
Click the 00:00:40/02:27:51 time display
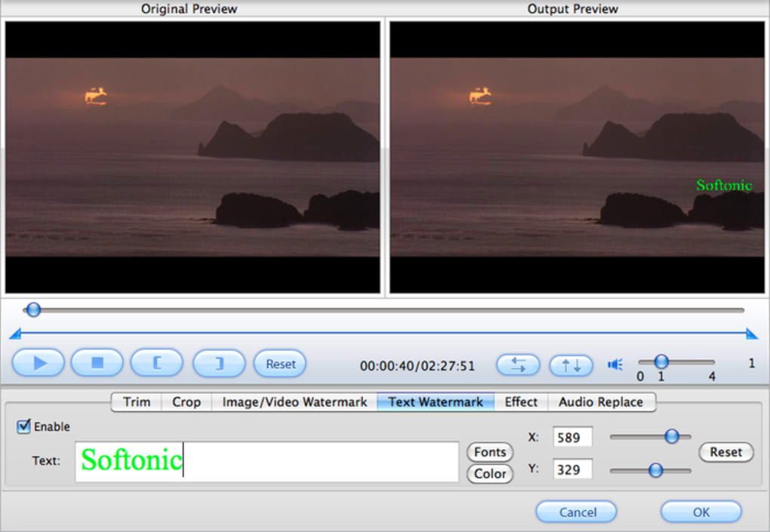417,366
